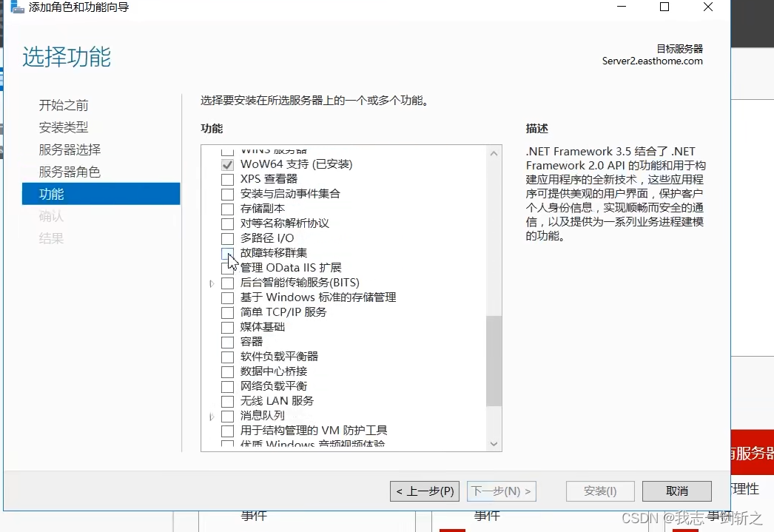Switch to 服务器选择 step
774x532 pixels.
click(x=70, y=149)
